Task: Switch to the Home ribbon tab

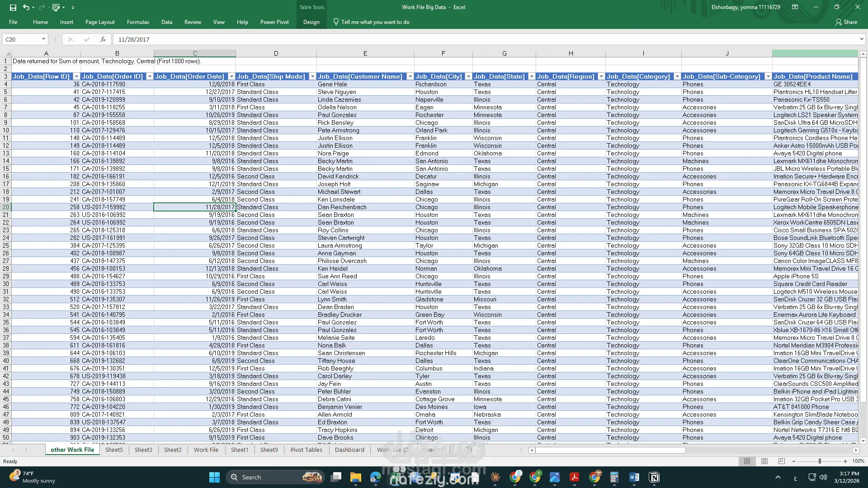Action: point(40,22)
